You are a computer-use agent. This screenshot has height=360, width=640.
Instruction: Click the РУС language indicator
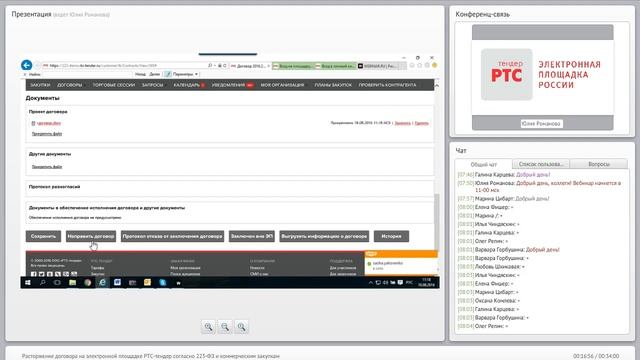[409, 282]
